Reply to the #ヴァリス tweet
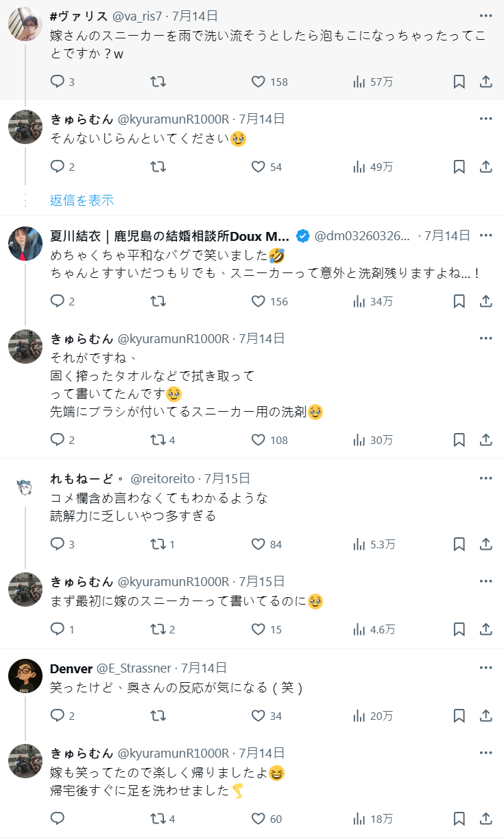 (x=58, y=82)
